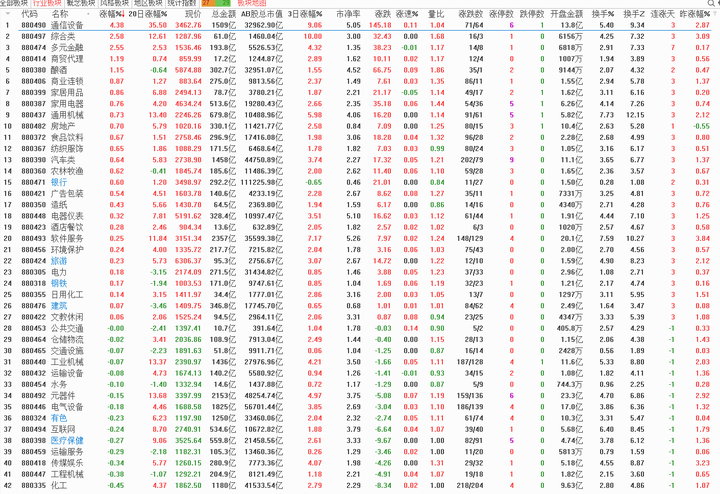The image size is (720, 494).
Task: Select the 酿酒 row name
Action: pos(59,70)
